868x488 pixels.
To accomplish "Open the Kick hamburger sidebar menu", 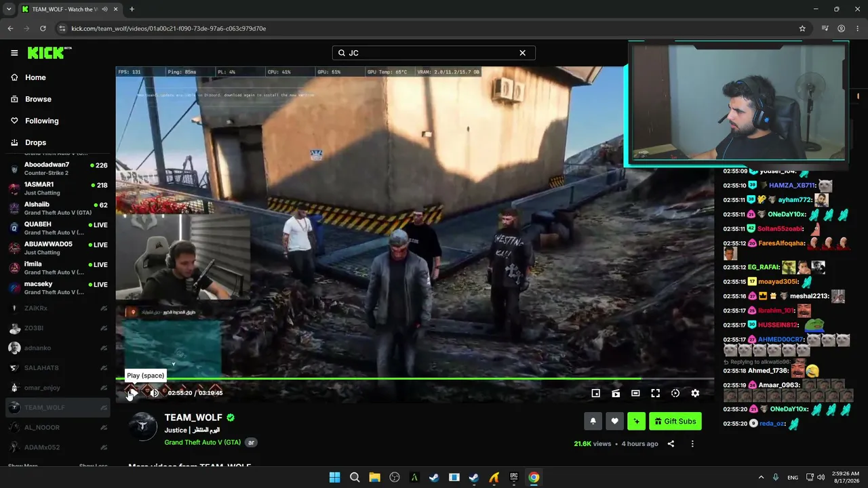I will (14, 53).
